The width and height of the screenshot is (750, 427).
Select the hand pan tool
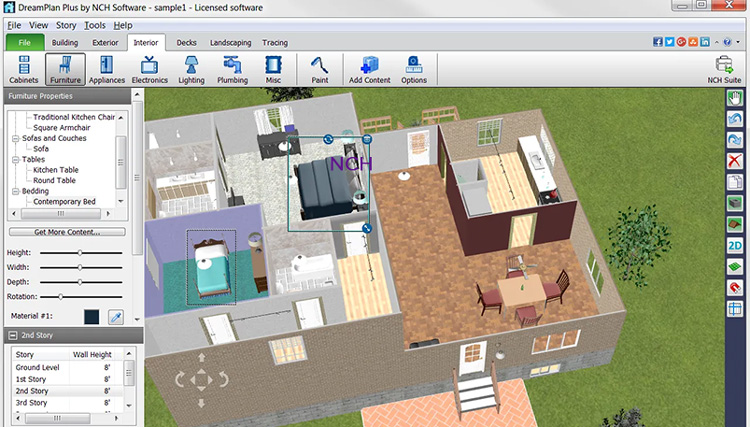tap(735, 99)
